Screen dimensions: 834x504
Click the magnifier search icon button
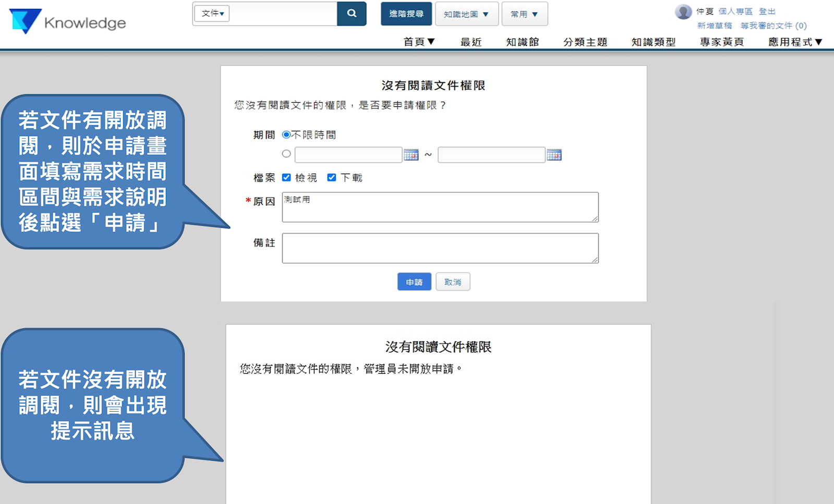coord(352,14)
